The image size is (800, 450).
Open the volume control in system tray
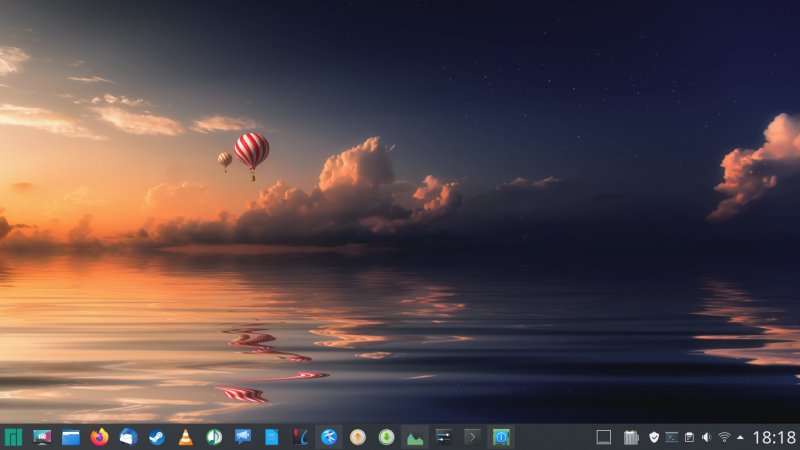pyautogui.click(x=707, y=437)
